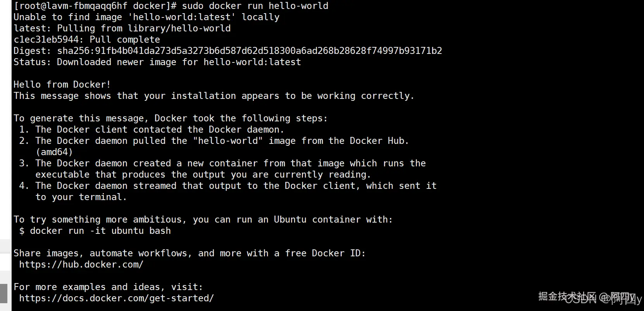
Task: Open the https://hub.docker.com/ link
Action: (81, 265)
